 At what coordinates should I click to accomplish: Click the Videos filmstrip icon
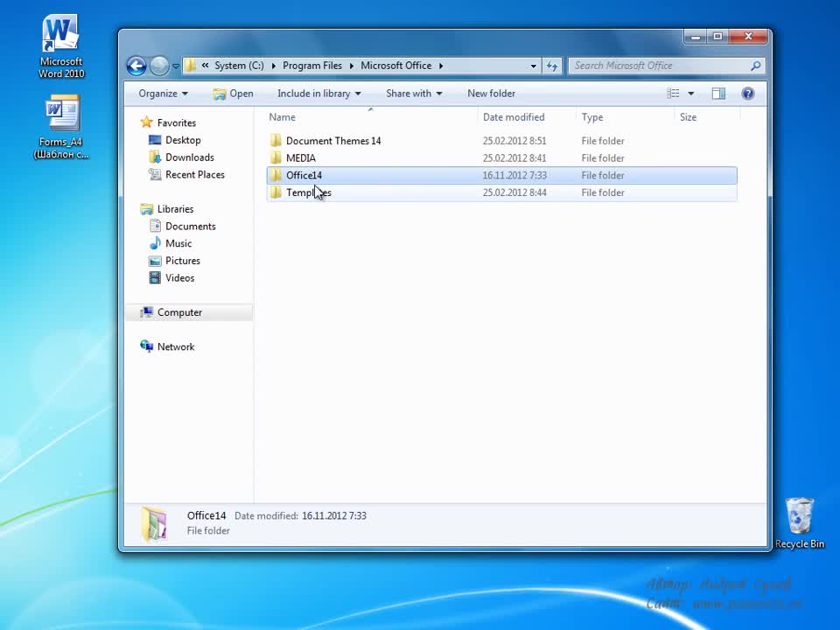pos(155,277)
